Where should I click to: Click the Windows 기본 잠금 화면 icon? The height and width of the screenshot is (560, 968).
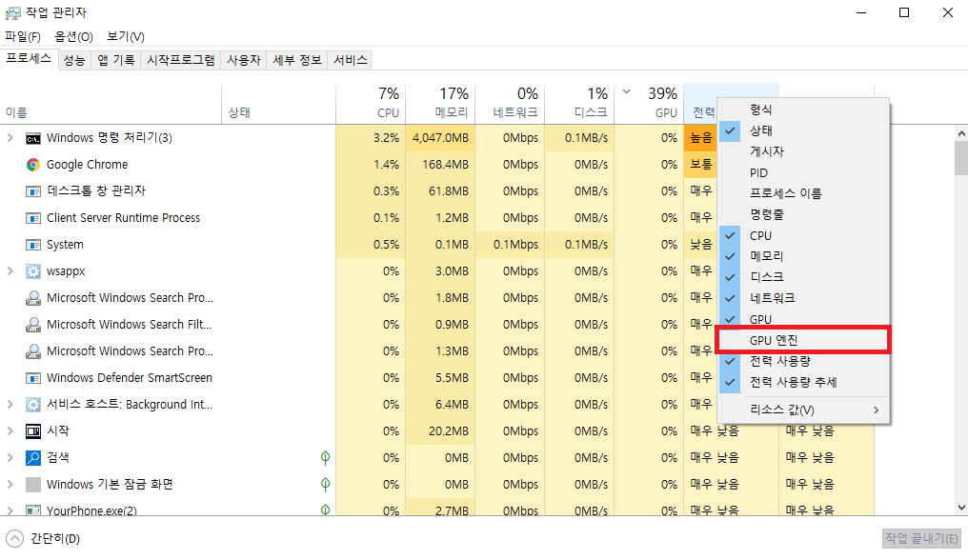coord(32,484)
